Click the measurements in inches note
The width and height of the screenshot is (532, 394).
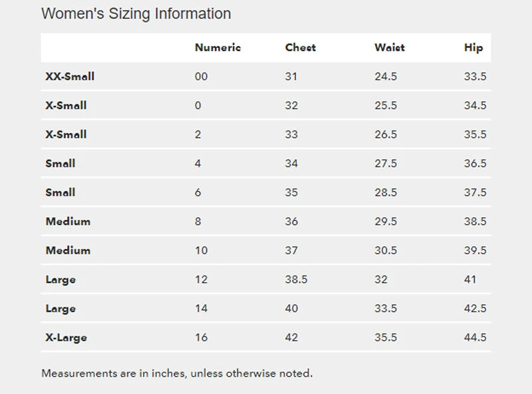pos(177,373)
